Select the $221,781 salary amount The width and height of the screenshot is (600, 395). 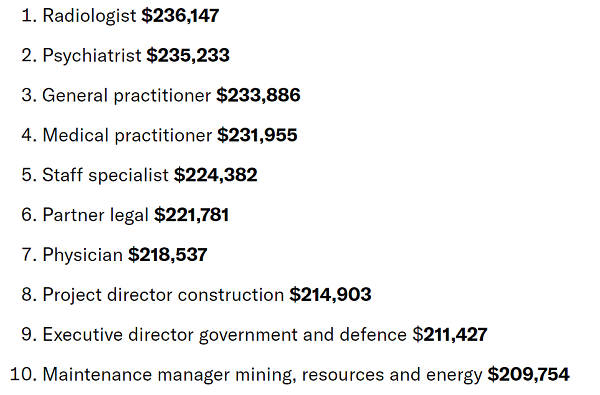[x=191, y=215]
